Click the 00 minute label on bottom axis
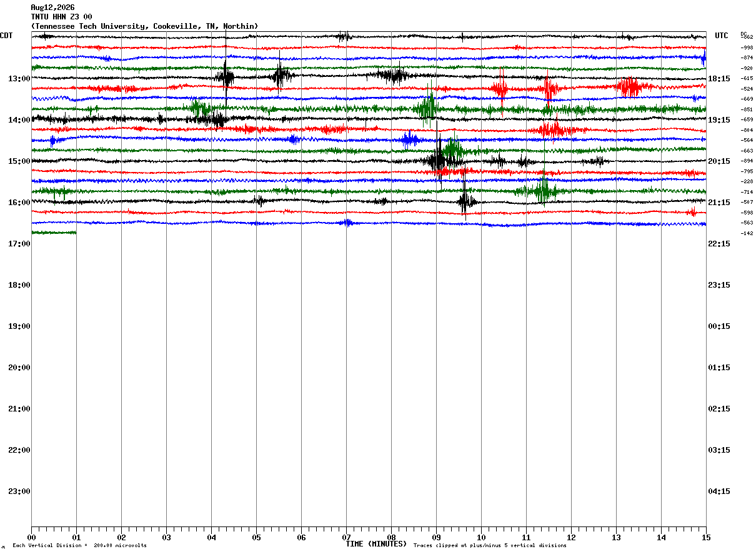Viewport: 756px width, 554px height. click(x=31, y=537)
